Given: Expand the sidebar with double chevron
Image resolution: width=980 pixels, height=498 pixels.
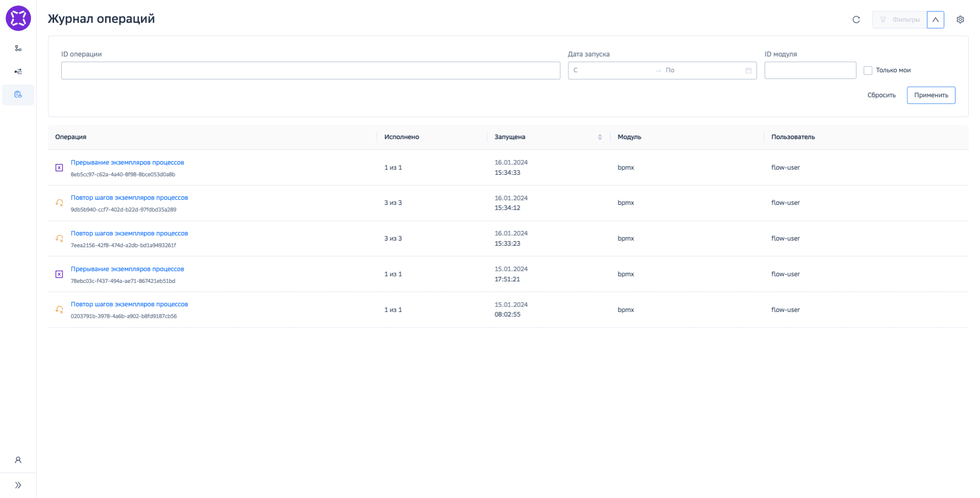Looking at the screenshot, I should (x=18, y=485).
